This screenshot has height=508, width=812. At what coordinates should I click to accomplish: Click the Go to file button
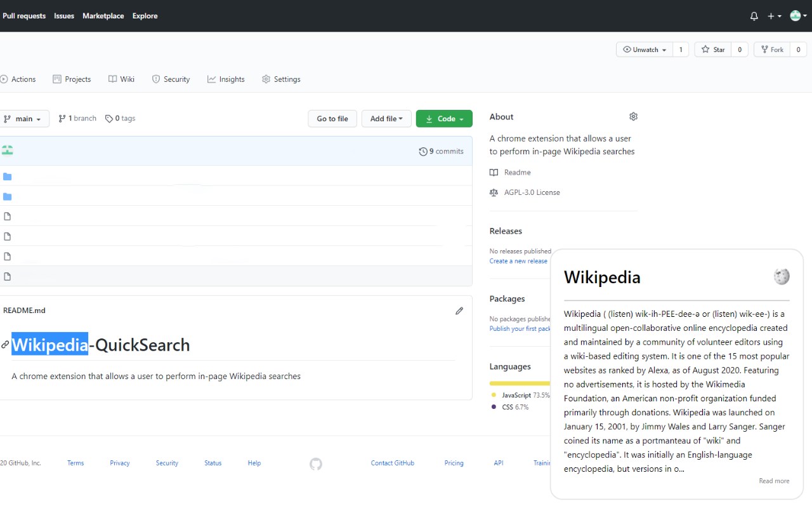point(332,119)
